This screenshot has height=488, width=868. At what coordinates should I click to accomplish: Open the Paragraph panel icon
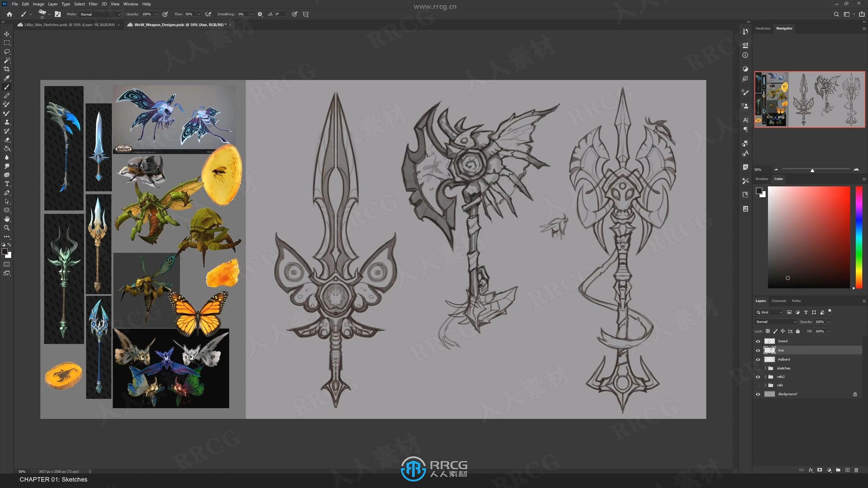745,130
